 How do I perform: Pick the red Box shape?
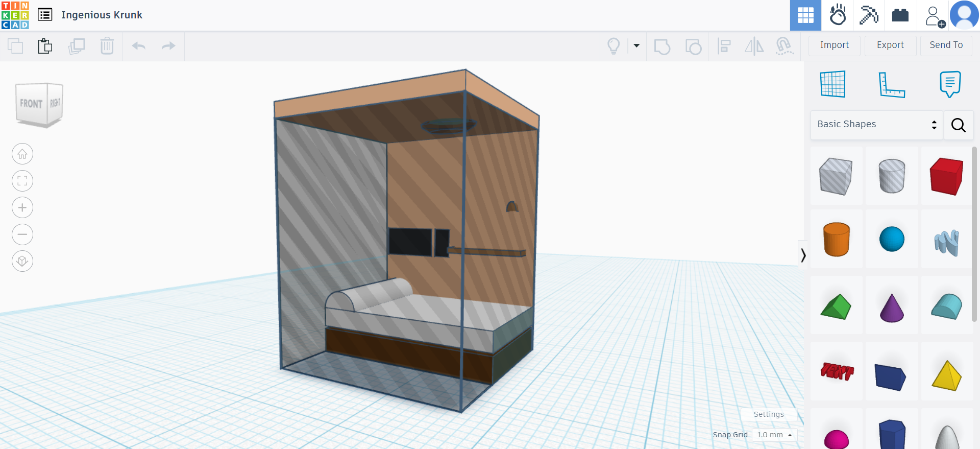coord(947,176)
